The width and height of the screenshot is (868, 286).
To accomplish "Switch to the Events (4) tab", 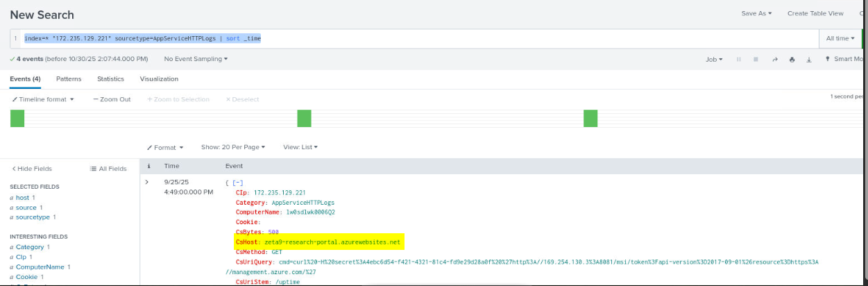I will [x=25, y=79].
